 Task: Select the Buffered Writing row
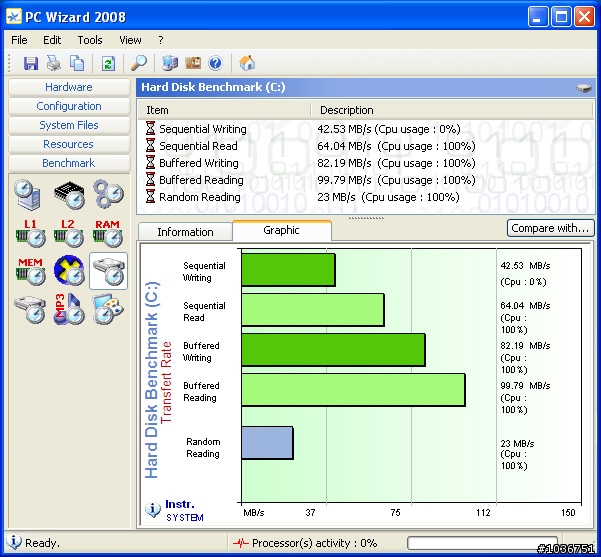pyautogui.click(x=366, y=163)
